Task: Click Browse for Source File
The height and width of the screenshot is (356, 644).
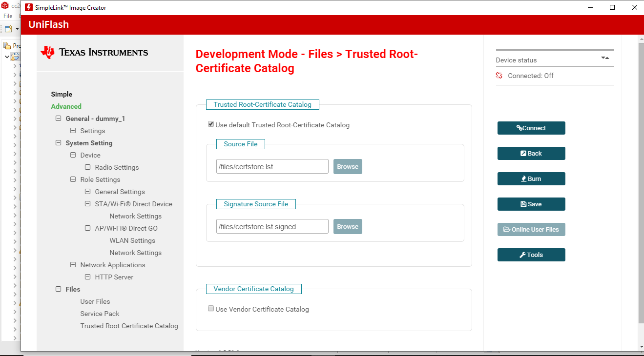Action: (x=348, y=166)
